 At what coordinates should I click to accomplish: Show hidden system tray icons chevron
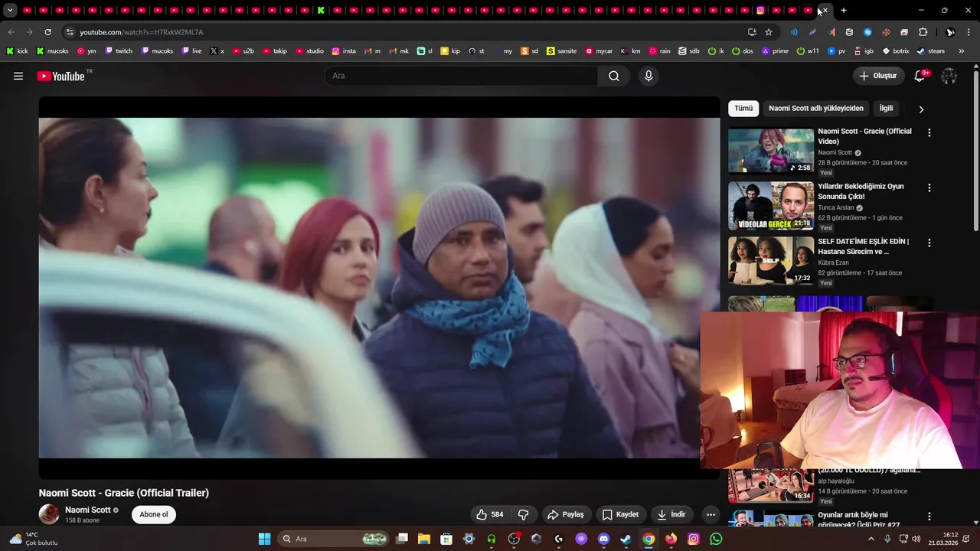[x=871, y=539]
